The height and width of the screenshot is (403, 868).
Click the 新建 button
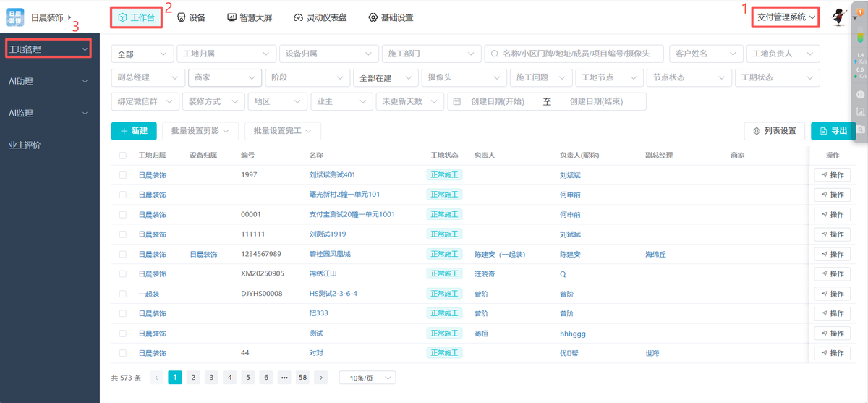tap(134, 131)
